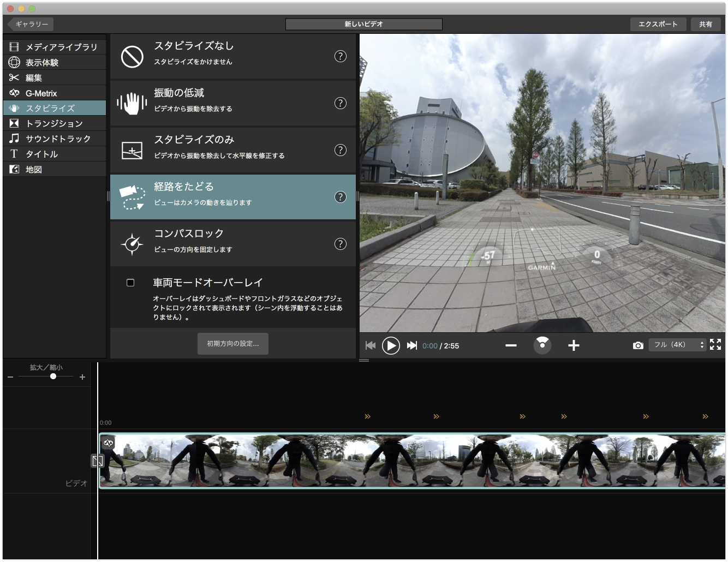Jump back to the video start
The height and width of the screenshot is (562, 728).
pos(371,345)
